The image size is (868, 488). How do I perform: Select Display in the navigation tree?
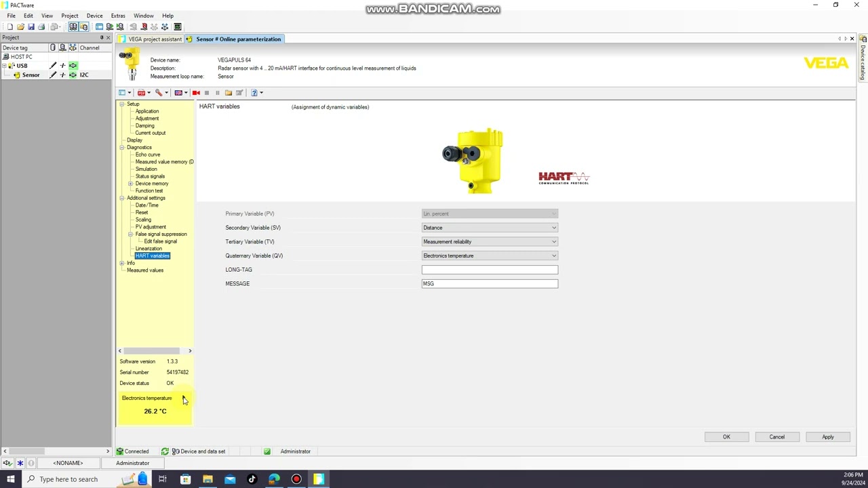click(134, 140)
